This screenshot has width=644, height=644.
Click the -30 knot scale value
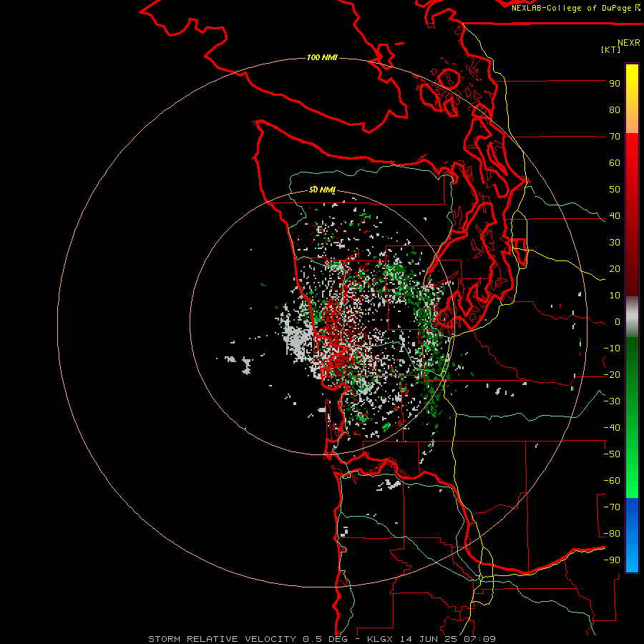[x=612, y=401]
